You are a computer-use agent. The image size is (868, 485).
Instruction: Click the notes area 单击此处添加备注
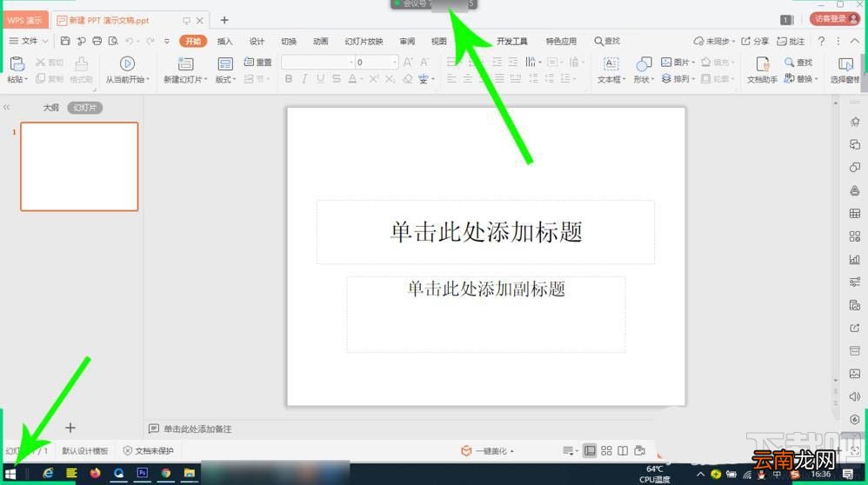tap(197, 429)
